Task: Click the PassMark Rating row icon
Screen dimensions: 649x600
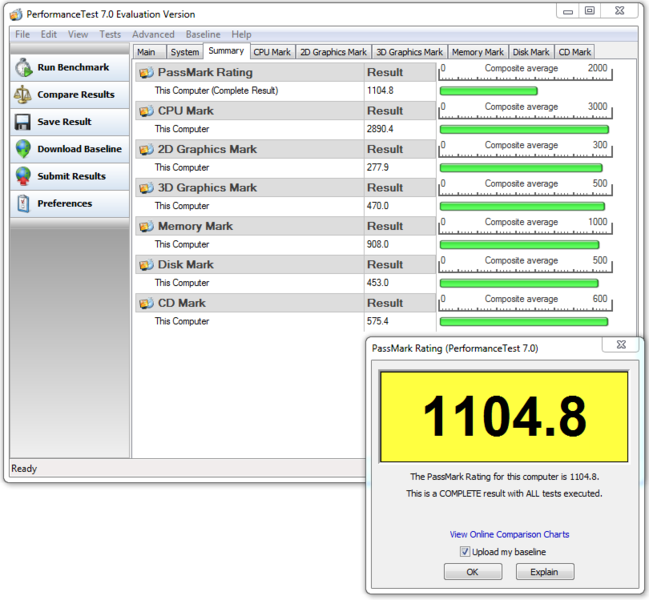Action: pyautogui.click(x=146, y=73)
